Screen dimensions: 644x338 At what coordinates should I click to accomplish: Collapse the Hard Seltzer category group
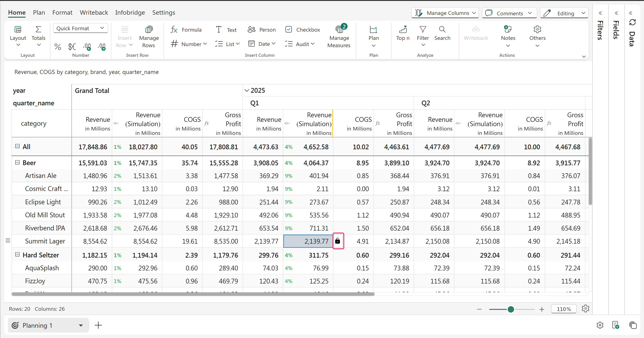17,255
